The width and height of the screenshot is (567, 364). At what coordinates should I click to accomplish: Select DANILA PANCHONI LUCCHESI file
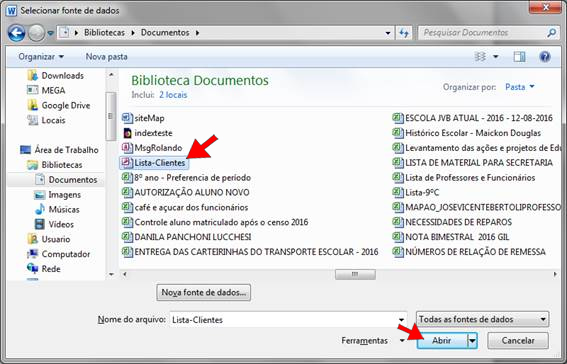coord(187,237)
